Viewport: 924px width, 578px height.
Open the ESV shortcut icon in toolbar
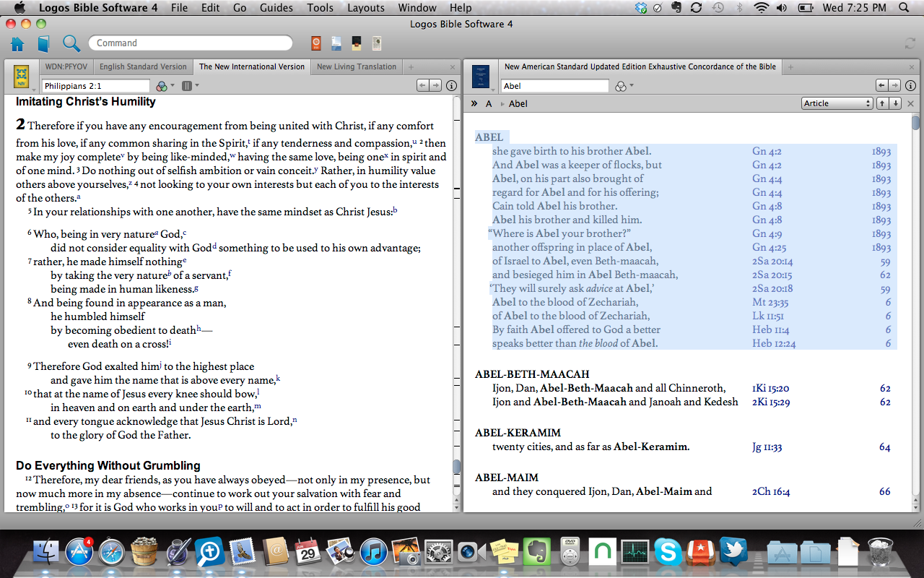(x=315, y=43)
